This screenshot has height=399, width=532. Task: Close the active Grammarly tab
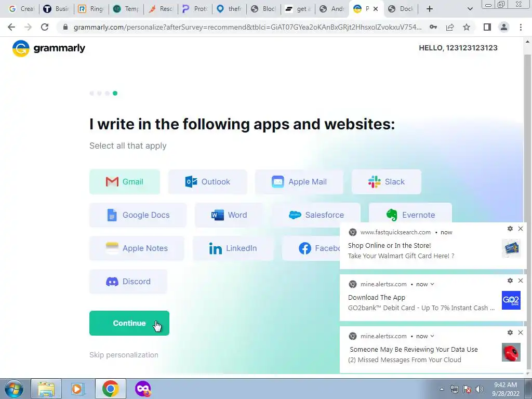[x=376, y=9]
